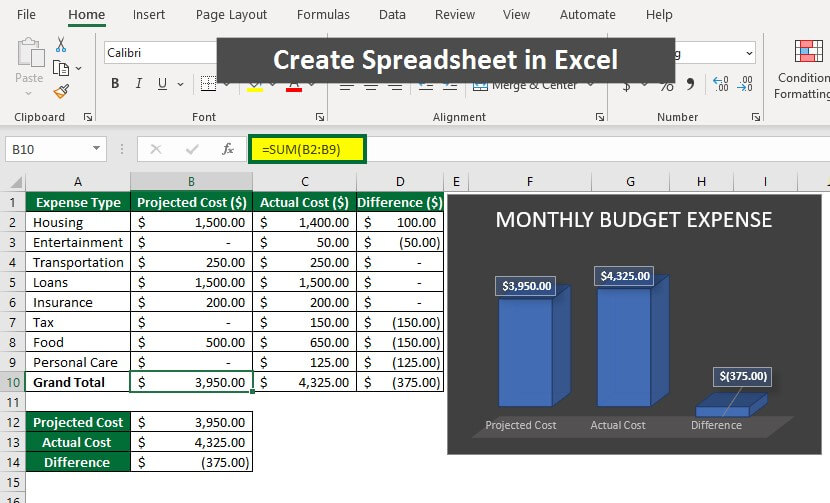
Task: Select row 10 header
Action: 13,382
